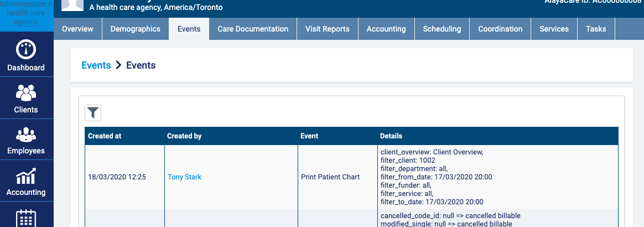
Task: Click the Created at column header
Action: (x=105, y=136)
